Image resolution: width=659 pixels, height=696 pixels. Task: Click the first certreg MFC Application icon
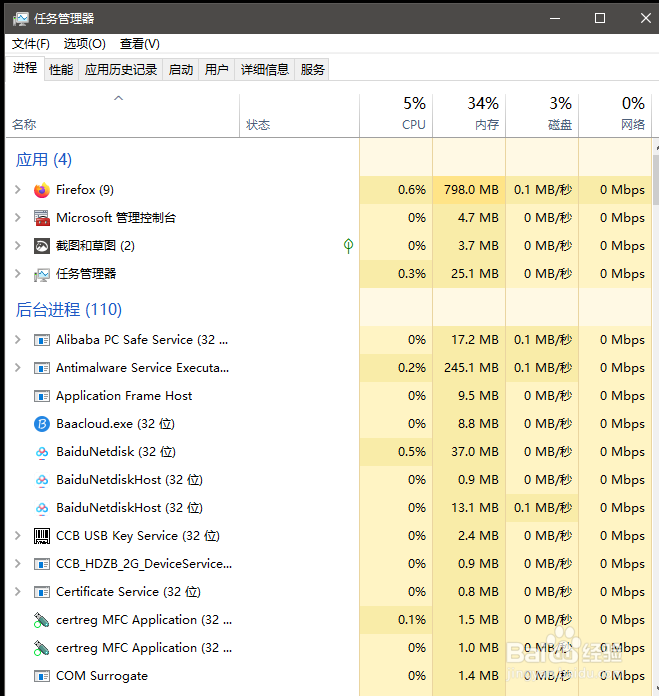coord(41,620)
